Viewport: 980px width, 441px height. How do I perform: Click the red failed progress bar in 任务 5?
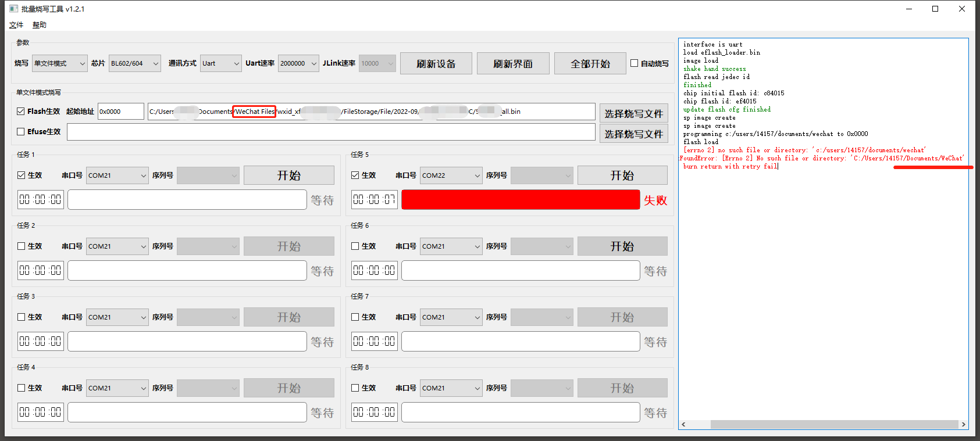coord(521,199)
